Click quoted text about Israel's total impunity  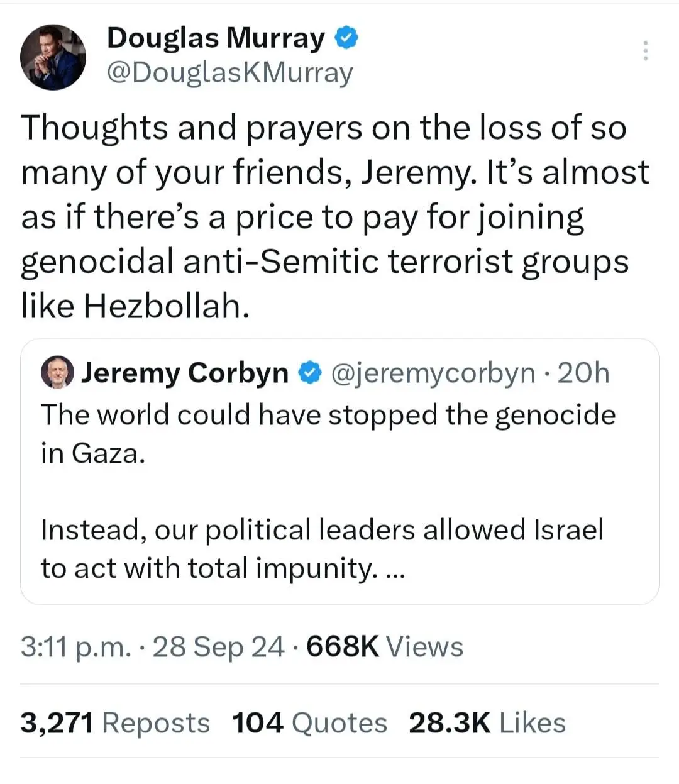pyautogui.click(x=321, y=549)
